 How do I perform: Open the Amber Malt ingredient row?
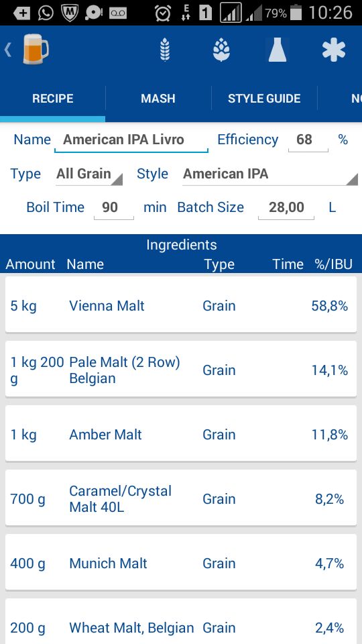point(181,433)
